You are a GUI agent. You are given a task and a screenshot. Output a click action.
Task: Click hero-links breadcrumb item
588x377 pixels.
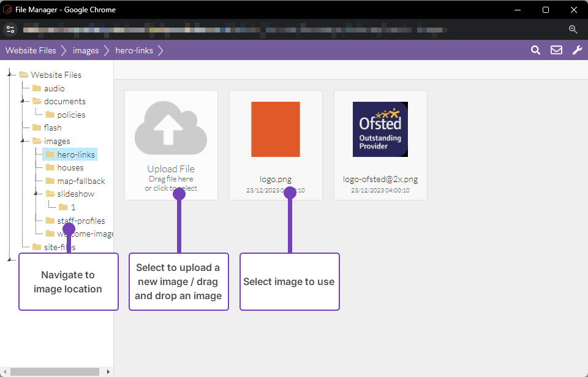[134, 50]
